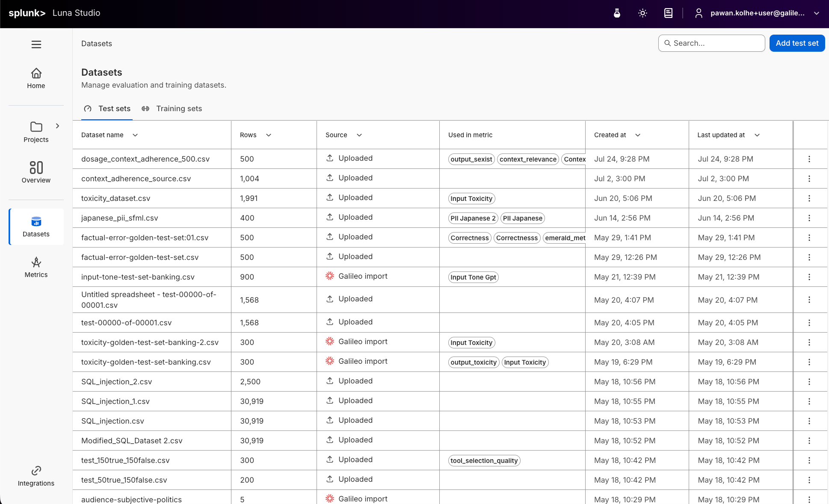829x504 pixels.
Task: Click Input Tone Gpt metric tag
Action: click(x=473, y=277)
